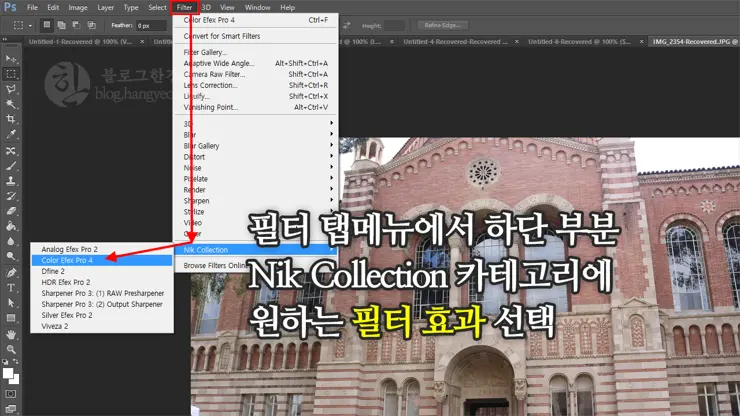Screen dimensions: 740x416
Task: Expand the Sharpen submenu
Action: pos(256,200)
